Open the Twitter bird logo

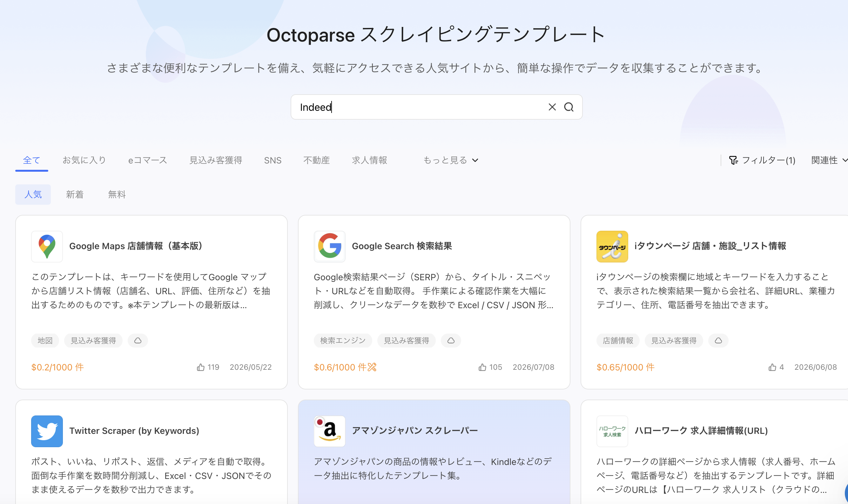click(x=47, y=431)
